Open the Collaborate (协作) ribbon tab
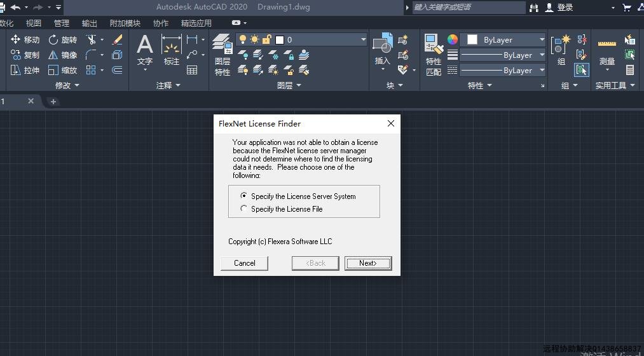 [x=161, y=24]
